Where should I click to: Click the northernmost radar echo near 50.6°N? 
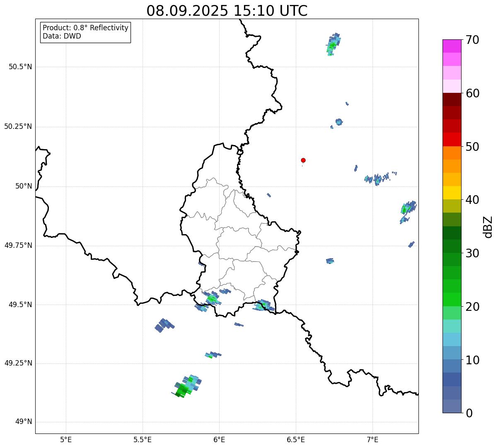332,45
